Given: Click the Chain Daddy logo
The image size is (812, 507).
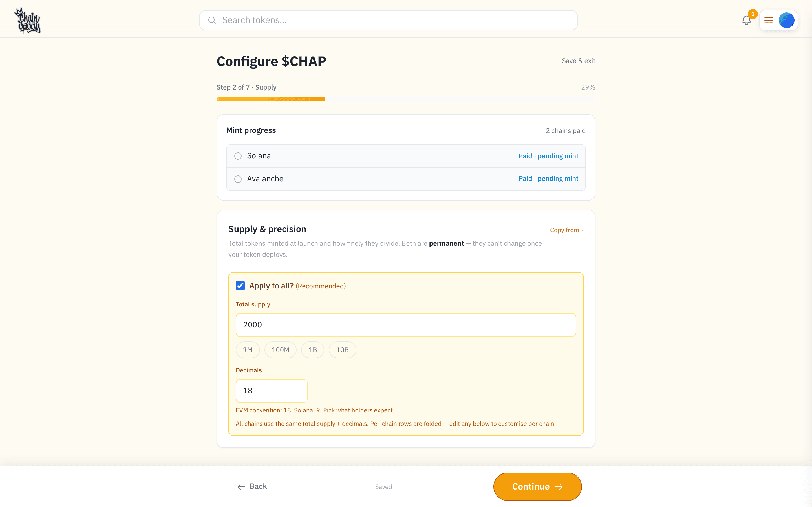Looking at the screenshot, I should click(x=27, y=21).
